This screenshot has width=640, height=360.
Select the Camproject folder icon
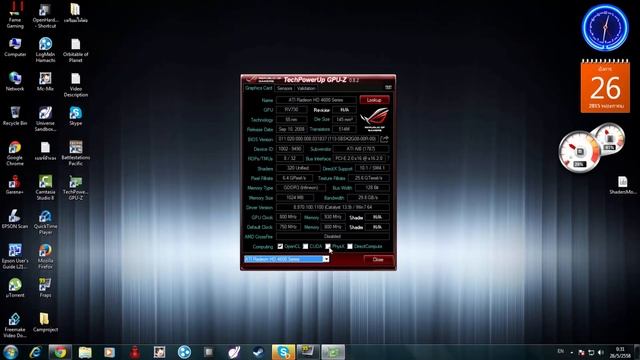45,322
